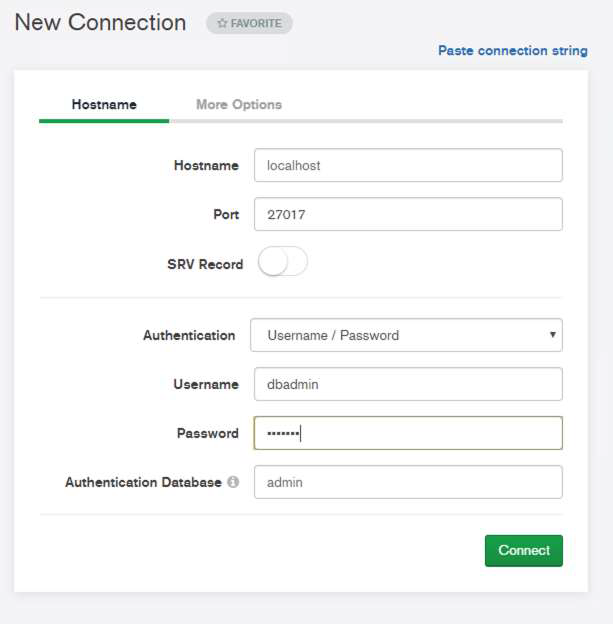Image resolution: width=613 pixels, height=624 pixels.
Task: Click the star icon on the Favorite badge
Action: tap(222, 23)
